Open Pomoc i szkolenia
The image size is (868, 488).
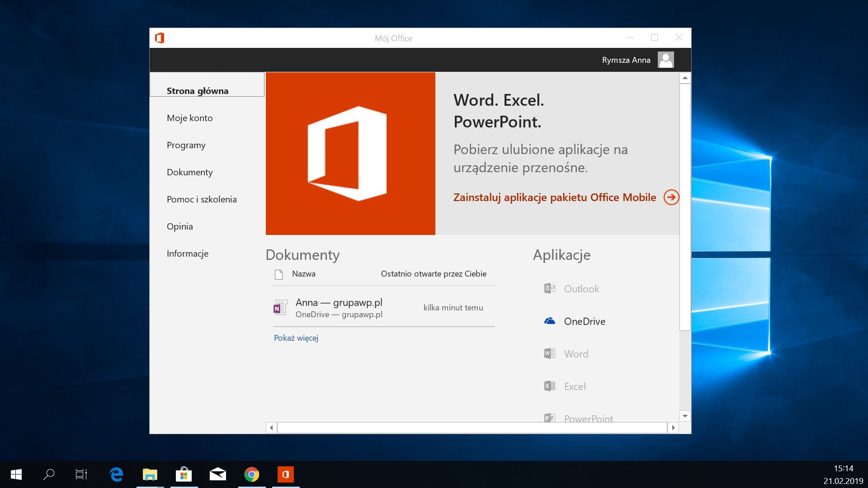coord(202,199)
